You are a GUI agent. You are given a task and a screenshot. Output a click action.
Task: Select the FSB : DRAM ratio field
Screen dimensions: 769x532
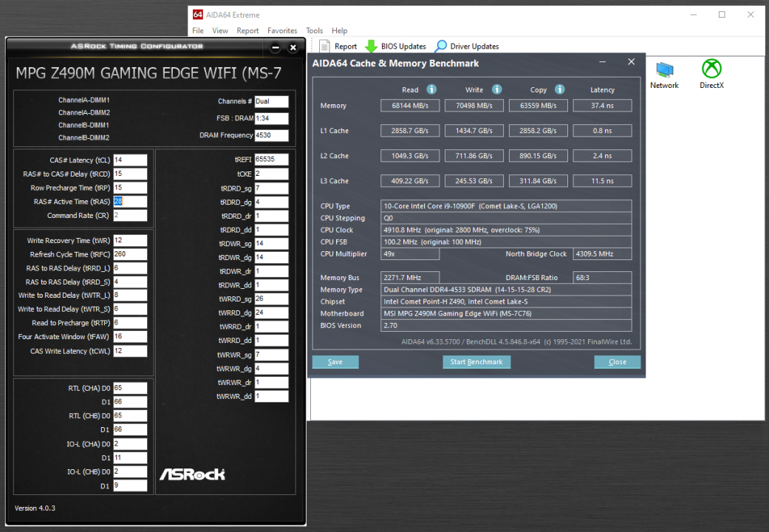coord(271,118)
